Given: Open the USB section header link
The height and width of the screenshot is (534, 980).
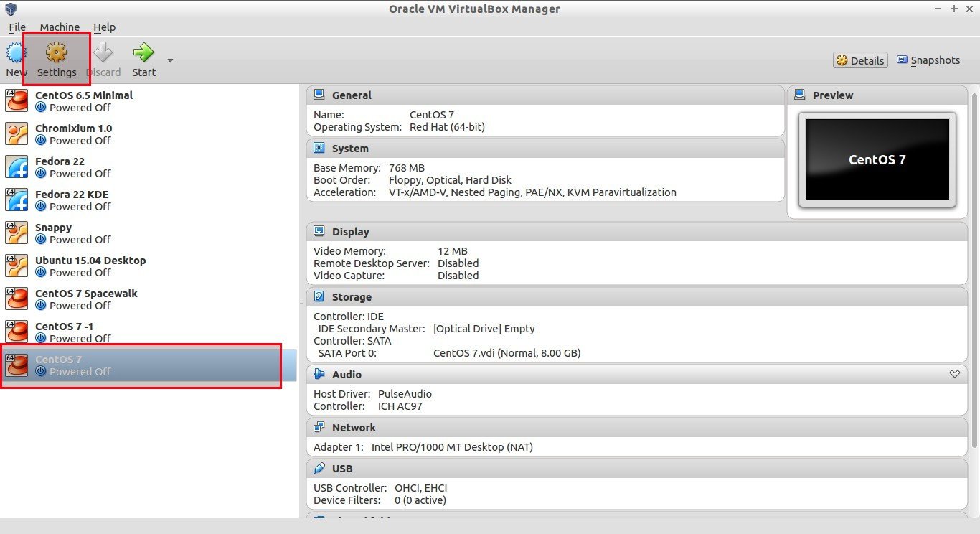Looking at the screenshot, I should (x=342, y=469).
